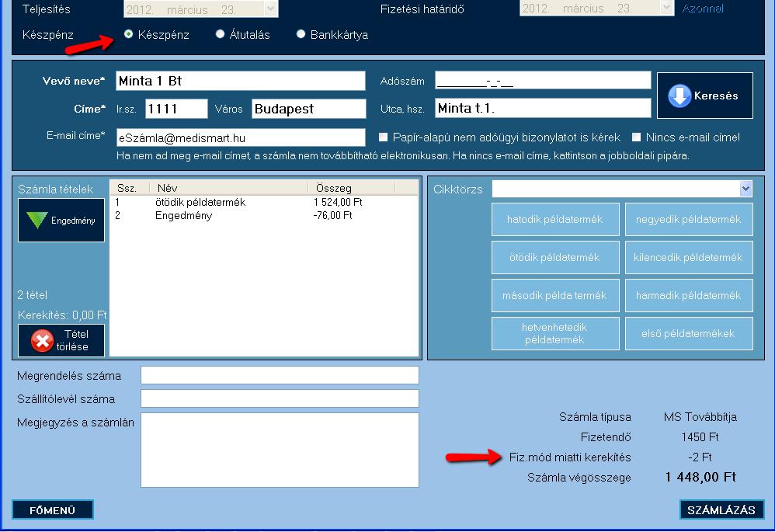Add kilencedik példatermék to the invoice

pos(689,257)
